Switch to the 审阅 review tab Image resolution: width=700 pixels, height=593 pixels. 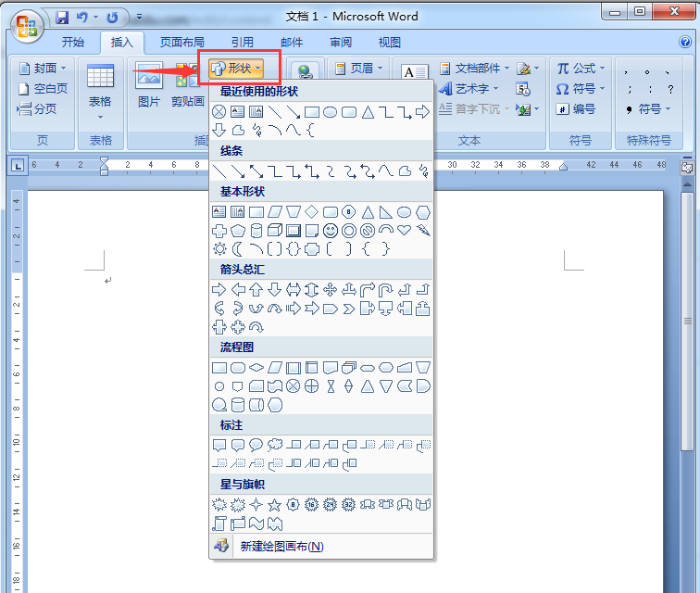click(x=341, y=42)
